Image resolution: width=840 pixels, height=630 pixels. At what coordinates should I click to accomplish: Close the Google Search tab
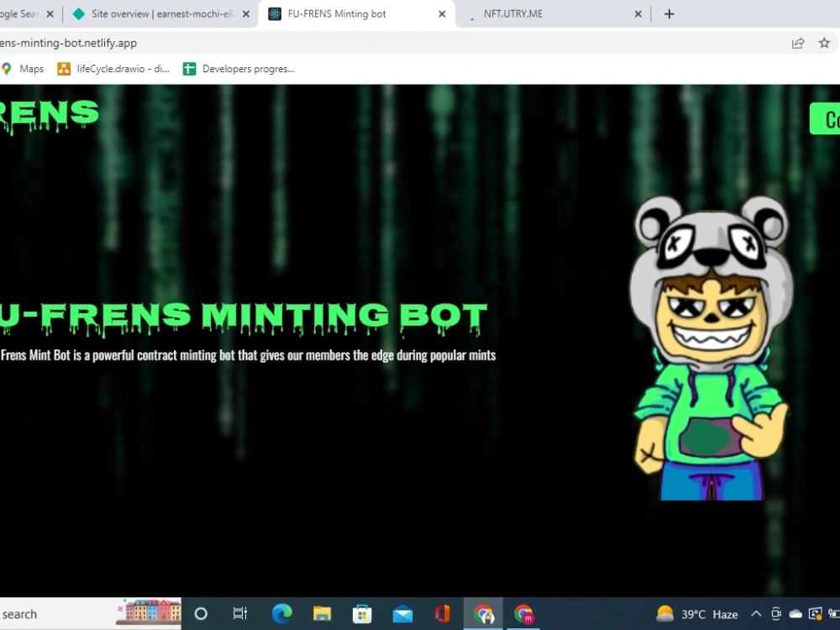tap(50, 14)
